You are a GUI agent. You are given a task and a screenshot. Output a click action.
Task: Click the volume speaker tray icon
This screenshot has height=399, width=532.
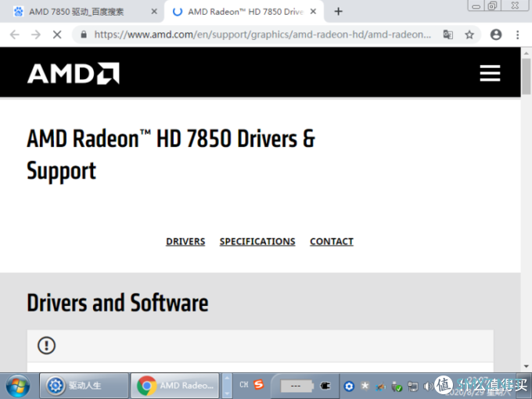(428, 386)
